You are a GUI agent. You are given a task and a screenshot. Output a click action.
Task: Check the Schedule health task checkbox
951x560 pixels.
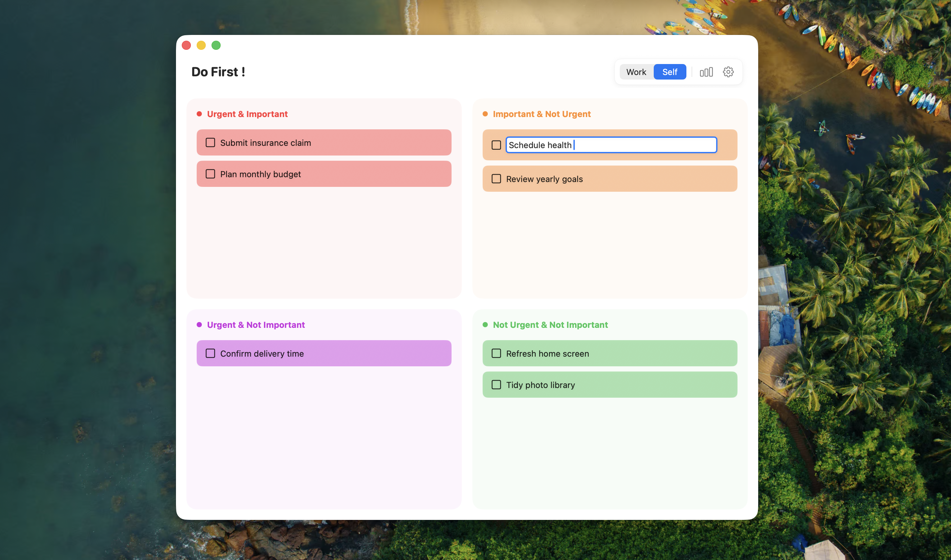pos(496,145)
